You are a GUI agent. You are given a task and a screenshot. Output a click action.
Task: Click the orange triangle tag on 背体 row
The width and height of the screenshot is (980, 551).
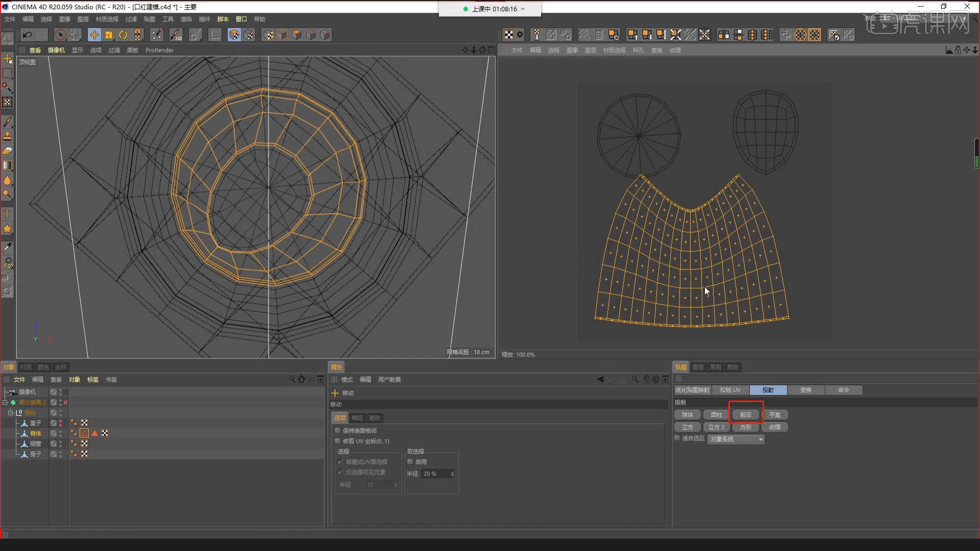(94, 433)
